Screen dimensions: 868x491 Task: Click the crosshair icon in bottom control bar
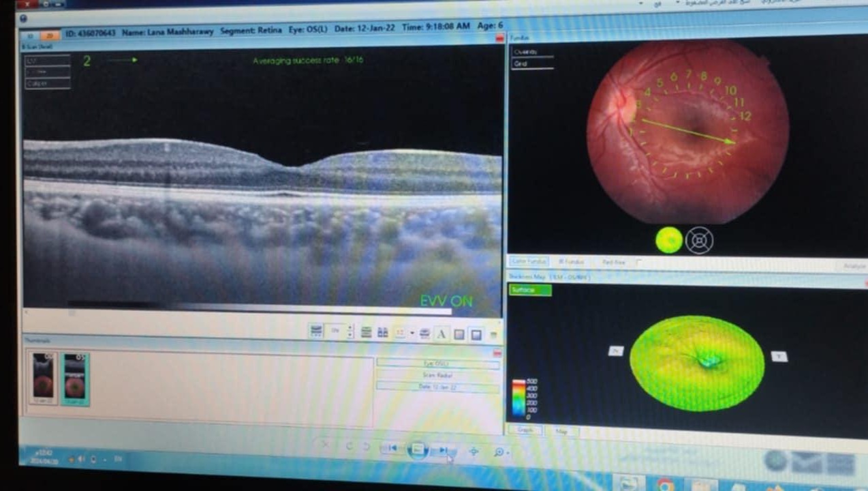coord(474,451)
